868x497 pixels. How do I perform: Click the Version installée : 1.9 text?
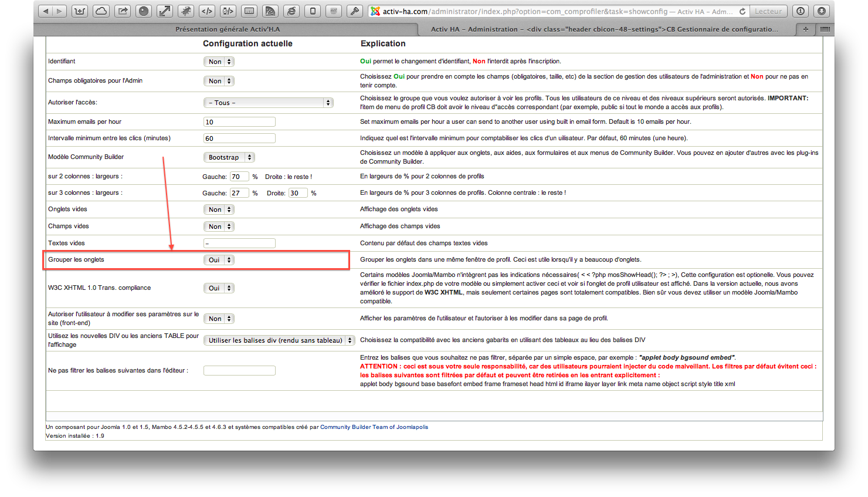[75, 436]
